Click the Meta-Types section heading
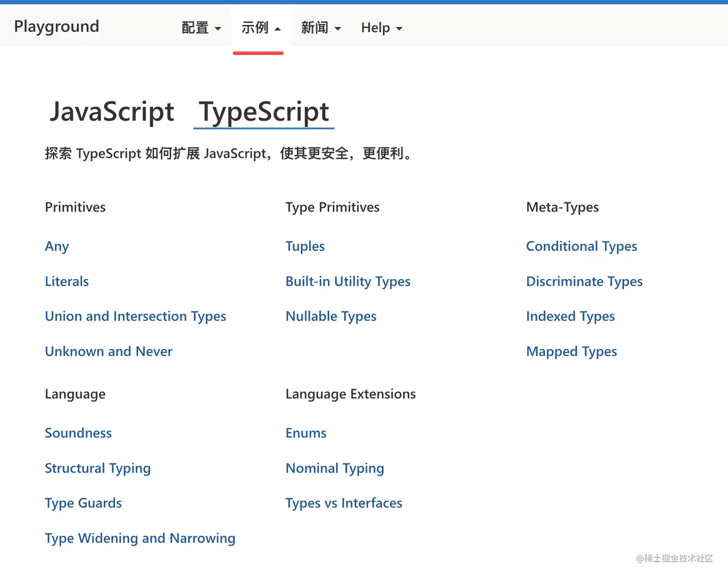Screen dimensions: 728x578 (562, 207)
